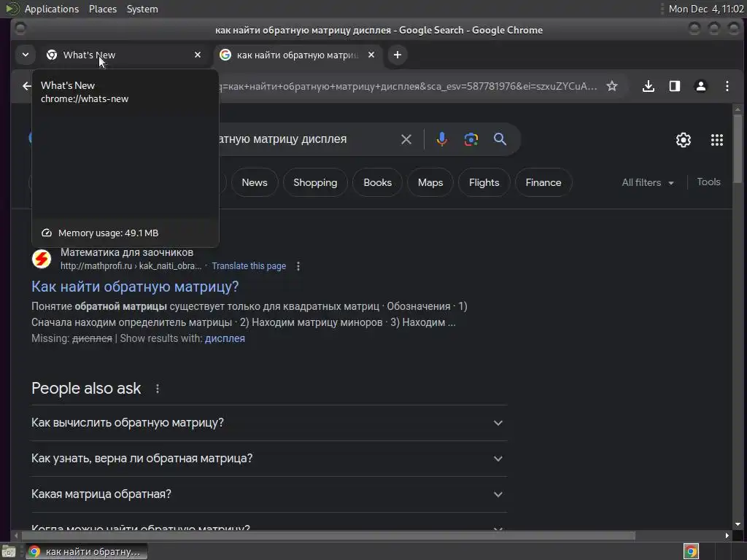Click the horizontal scrollbar thumb
747x560 pixels.
point(328,536)
